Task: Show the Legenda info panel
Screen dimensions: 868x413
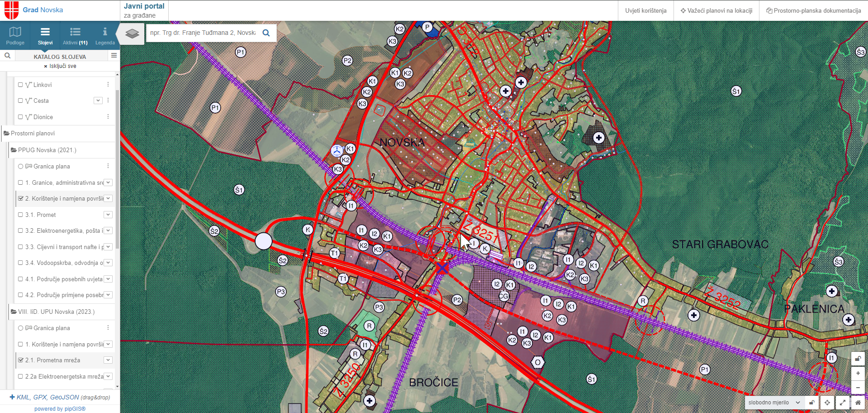Action: pyautogui.click(x=105, y=35)
